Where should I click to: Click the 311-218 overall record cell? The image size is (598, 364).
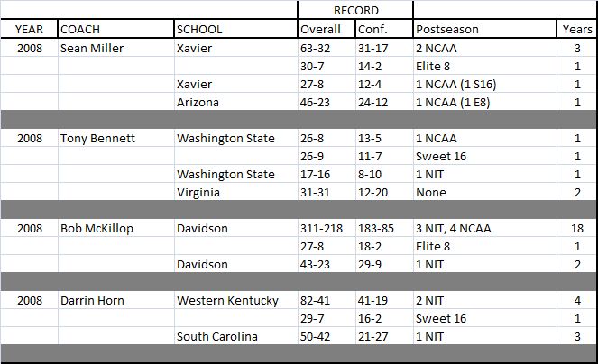coord(327,228)
